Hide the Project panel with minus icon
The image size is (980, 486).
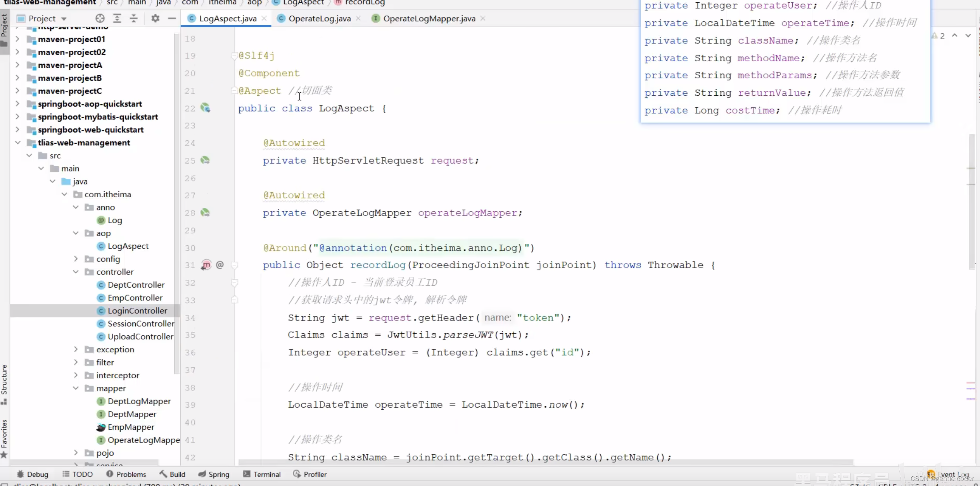[172, 18]
